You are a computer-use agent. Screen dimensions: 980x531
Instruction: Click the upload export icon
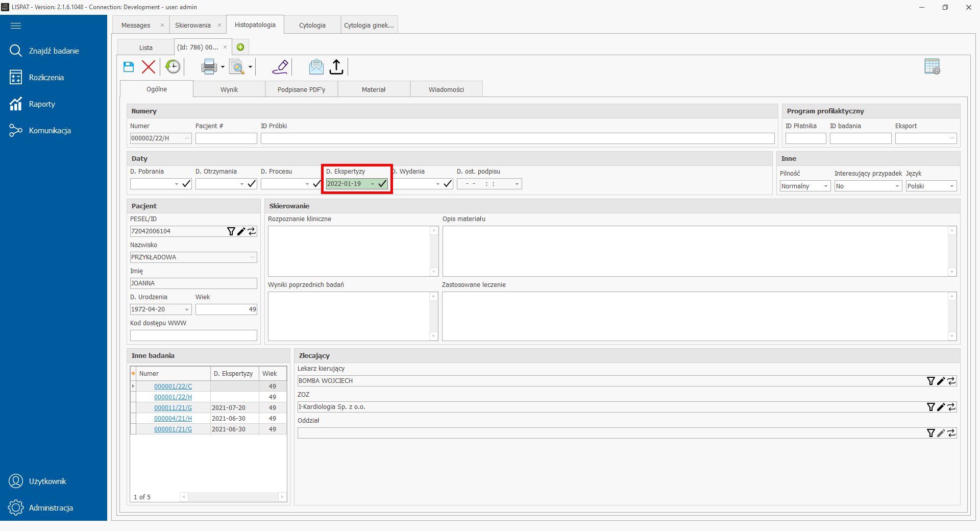pyautogui.click(x=336, y=67)
